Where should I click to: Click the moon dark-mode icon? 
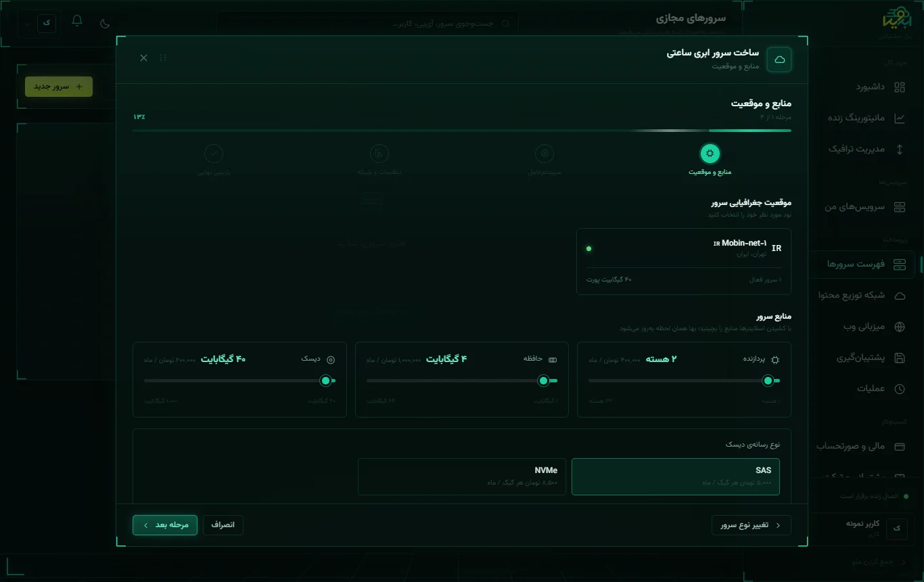(105, 23)
